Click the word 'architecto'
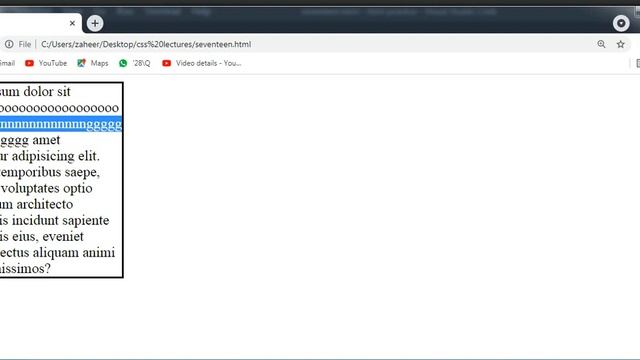This screenshot has width=640, height=360. (x=45, y=204)
